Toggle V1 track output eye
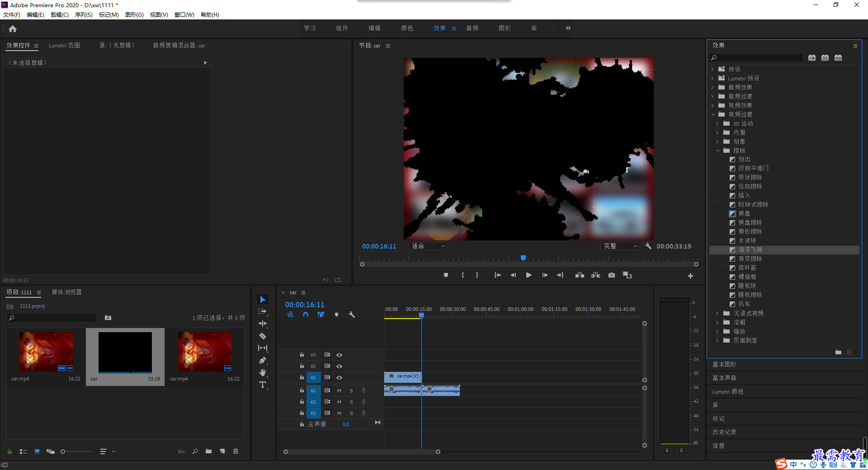The image size is (868, 470). (339, 377)
